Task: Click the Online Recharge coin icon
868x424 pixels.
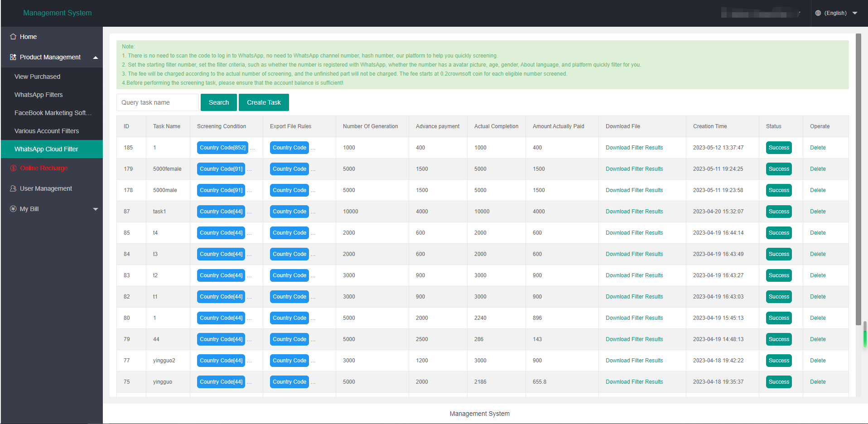Action: (x=13, y=168)
